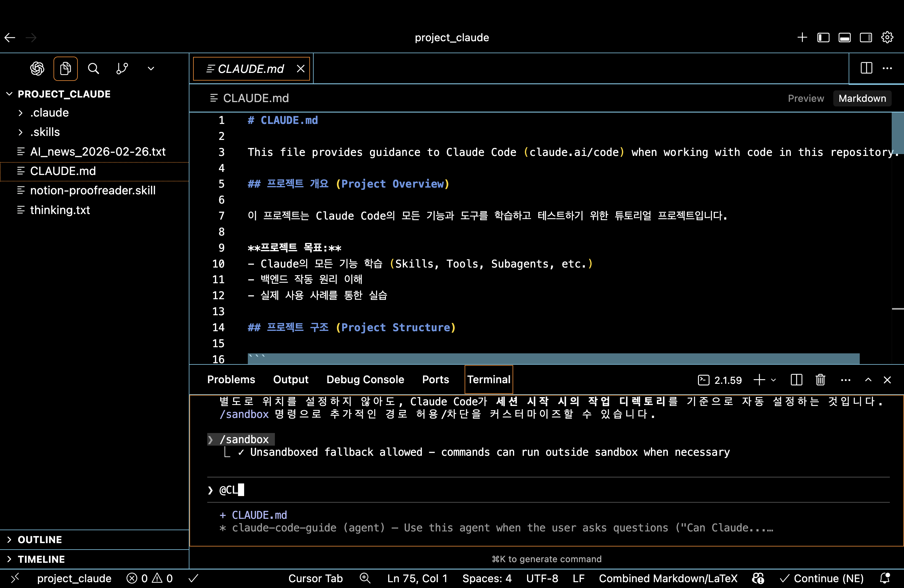Image resolution: width=904 pixels, height=588 pixels.
Task: Click the zoom magnifier status icon
Action: tap(365, 578)
